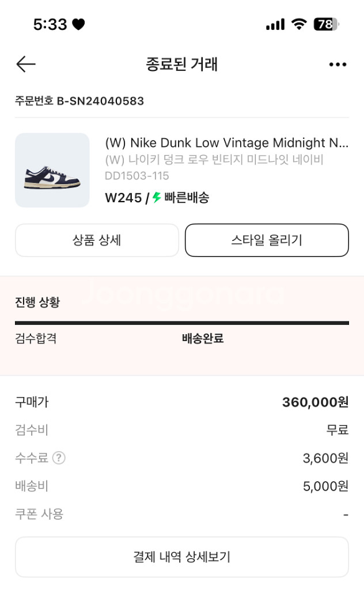
Task: Open the three-dot more options menu
Action: 338,65
